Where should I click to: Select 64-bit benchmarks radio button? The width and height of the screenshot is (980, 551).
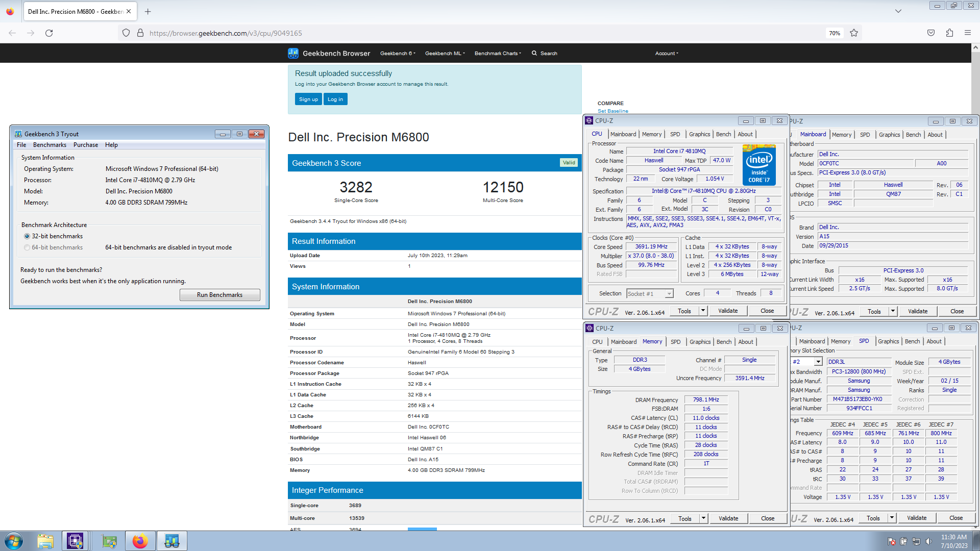click(x=27, y=247)
